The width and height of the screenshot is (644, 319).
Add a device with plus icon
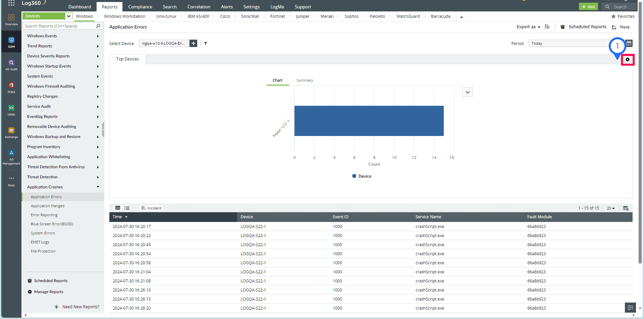click(194, 43)
